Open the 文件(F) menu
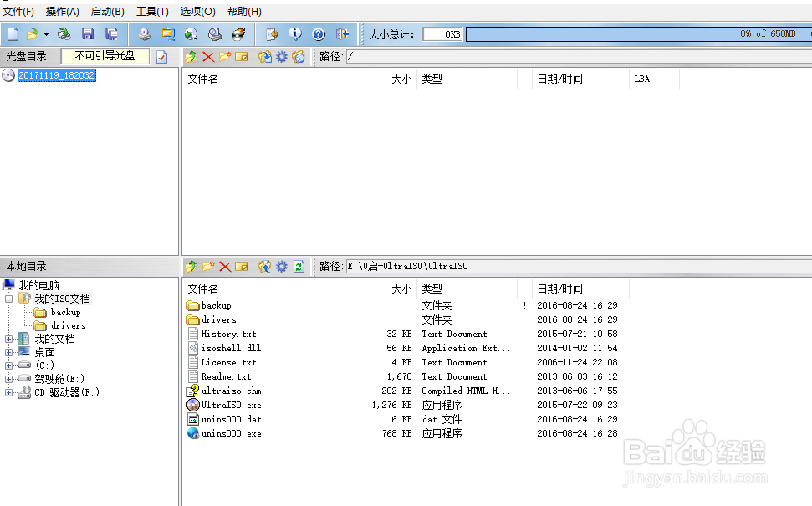Viewport: 812px width, 506px height. (x=18, y=12)
